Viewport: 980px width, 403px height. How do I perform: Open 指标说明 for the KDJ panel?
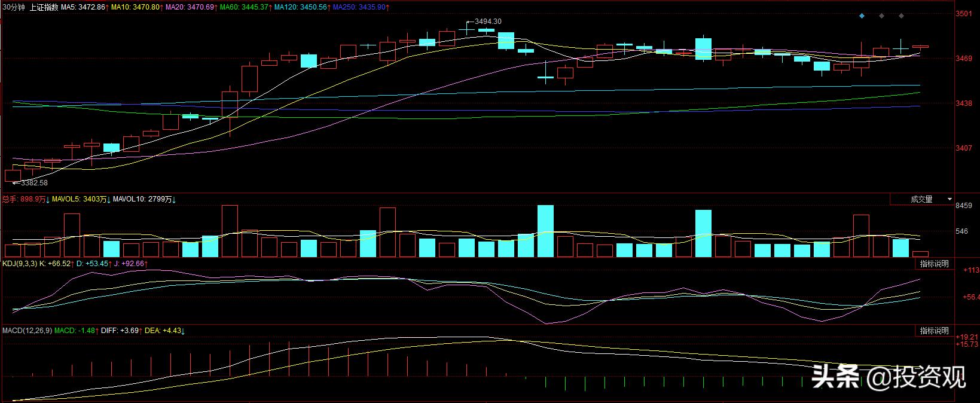(934, 264)
